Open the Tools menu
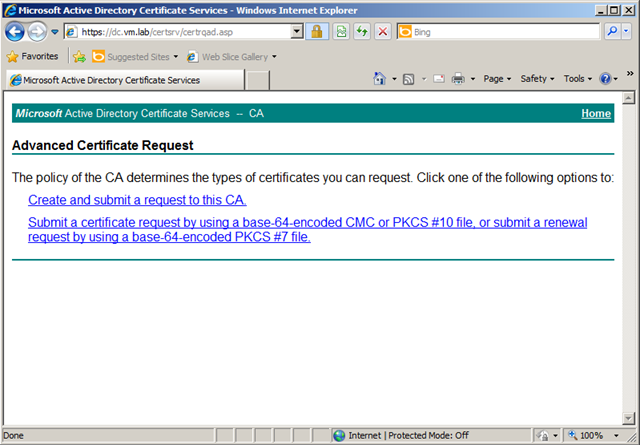The width and height of the screenshot is (640, 445). point(577,79)
